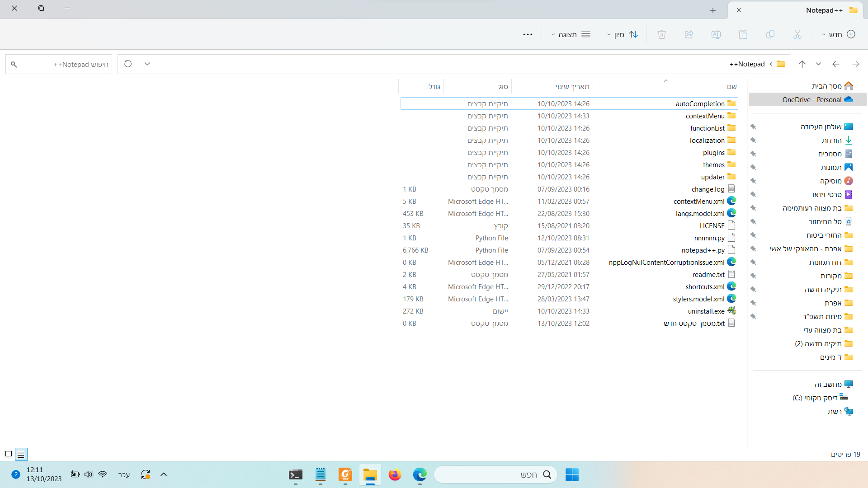Open the three-dots See more menu
This screenshot has height=488, width=868.
528,34
